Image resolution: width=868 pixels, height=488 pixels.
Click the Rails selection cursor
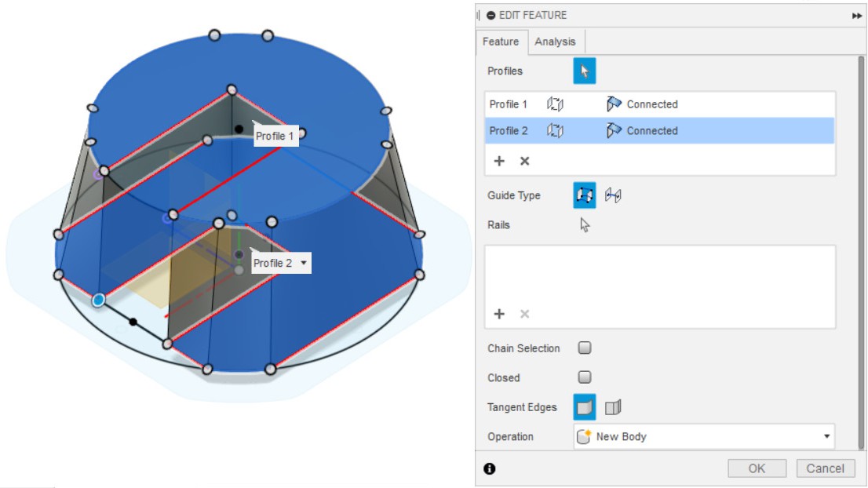click(585, 225)
